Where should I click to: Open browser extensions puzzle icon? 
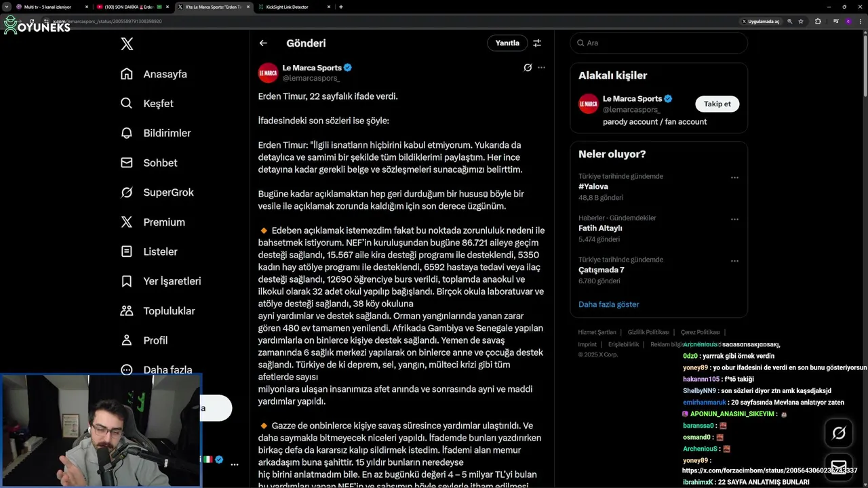click(818, 22)
